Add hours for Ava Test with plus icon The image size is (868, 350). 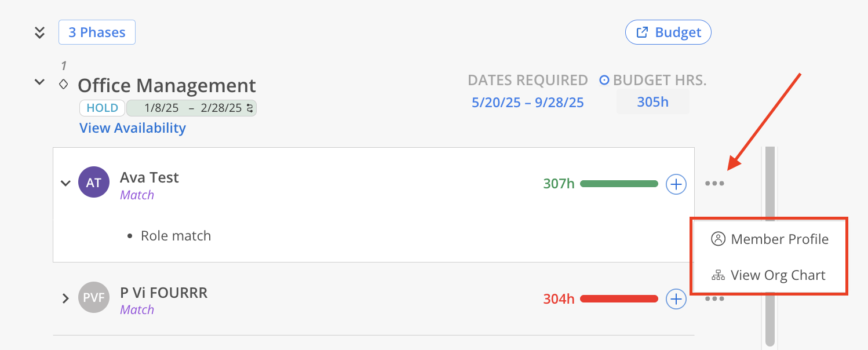point(676,184)
